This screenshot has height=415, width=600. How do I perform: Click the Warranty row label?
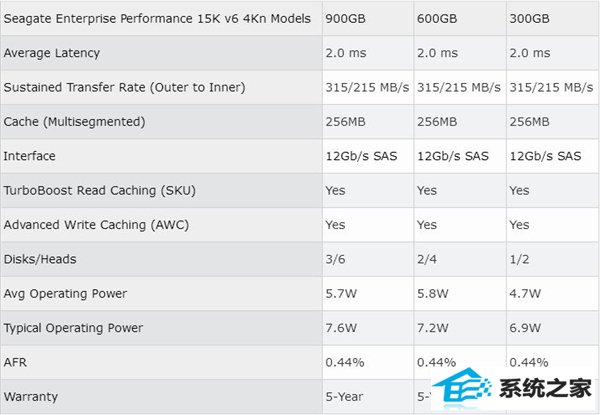(31, 397)
